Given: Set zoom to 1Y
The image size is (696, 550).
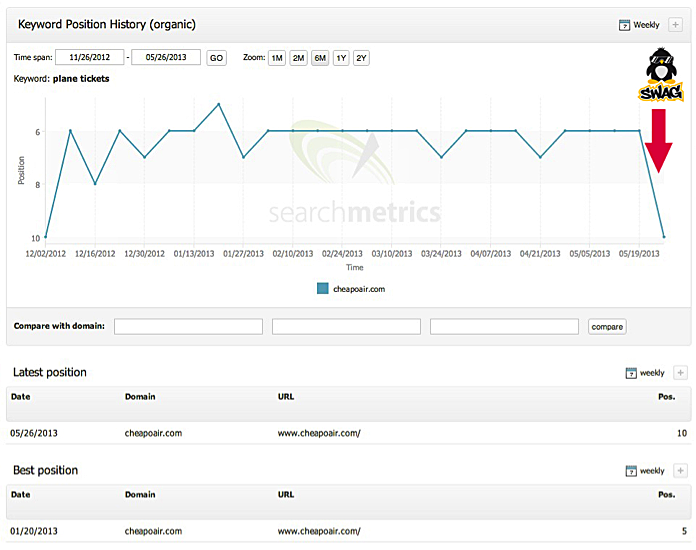Looking at the screenshot, I should [x=341, y=58].
